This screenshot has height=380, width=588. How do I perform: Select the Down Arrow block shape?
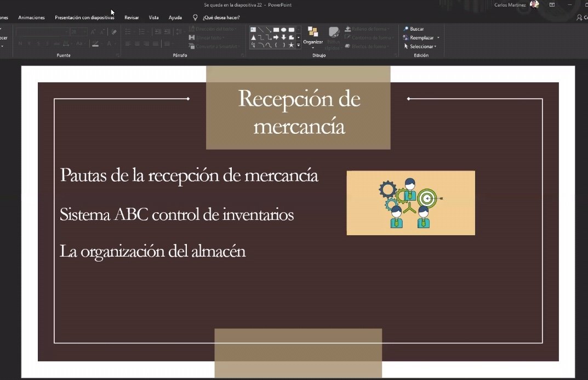click(283, 37)
